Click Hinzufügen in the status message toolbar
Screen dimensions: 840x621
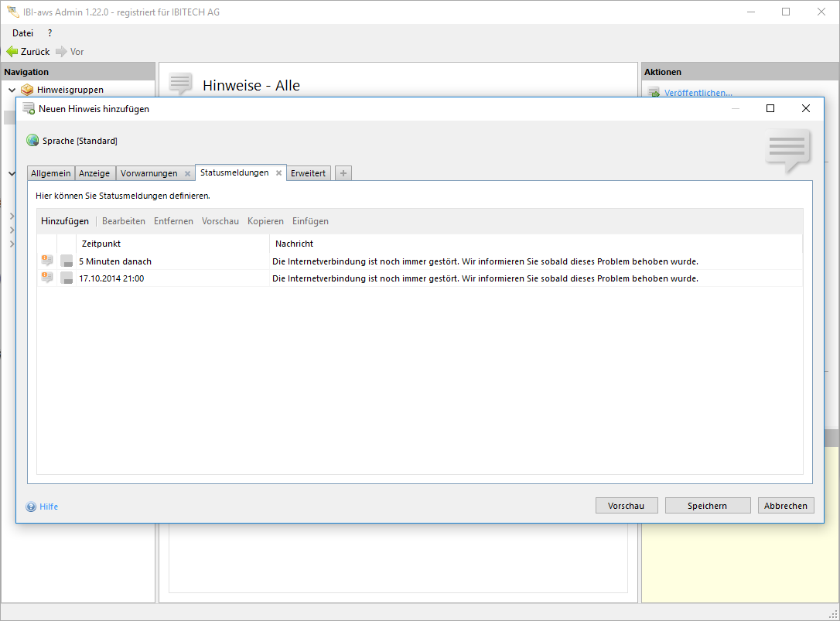pos(65,221)
